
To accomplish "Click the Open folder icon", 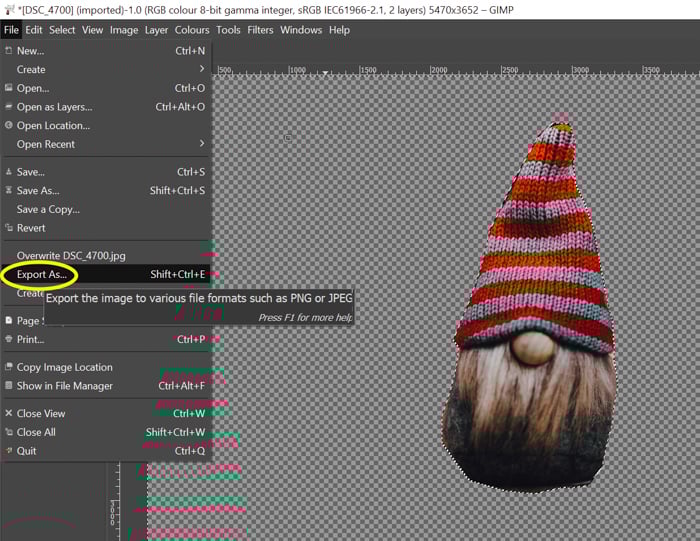I will [x=8, y=87].
